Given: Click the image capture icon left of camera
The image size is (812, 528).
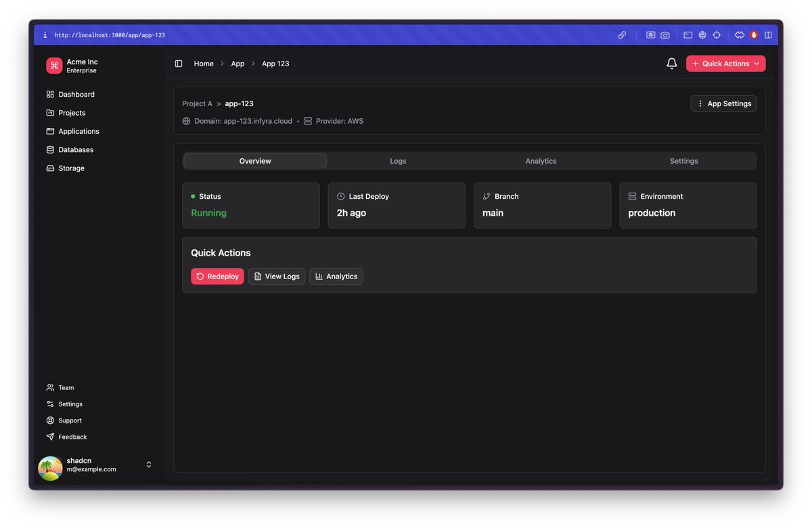Looking at the screenshot, I should click(x=650, y=35).
